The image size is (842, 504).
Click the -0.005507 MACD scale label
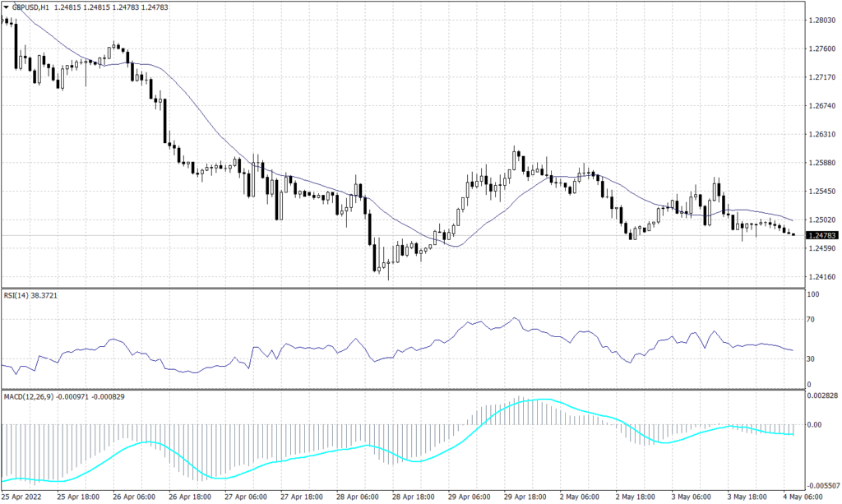pos(823,484)
